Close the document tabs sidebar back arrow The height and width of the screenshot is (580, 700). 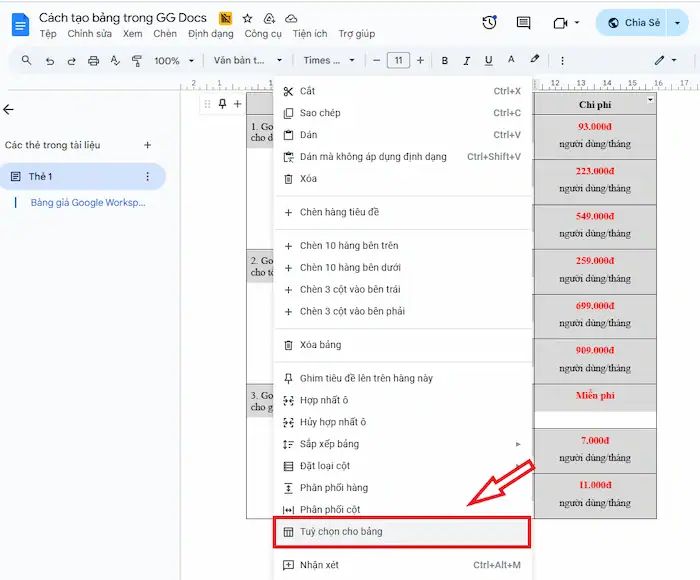(x=9, y=109)
